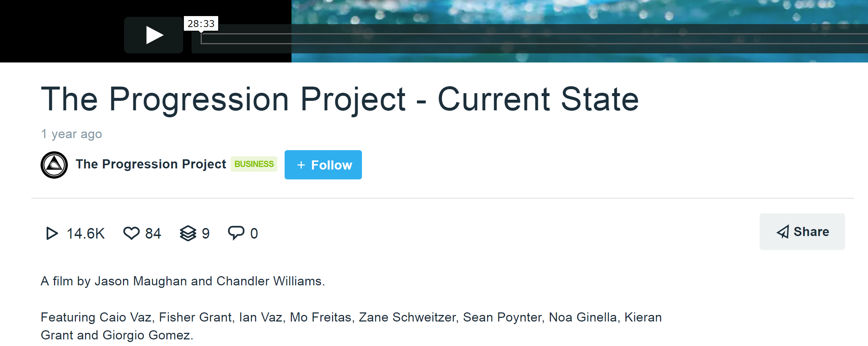Click the BUSINESS account badge
Screen dimensions: 868x346
(254, 164)
